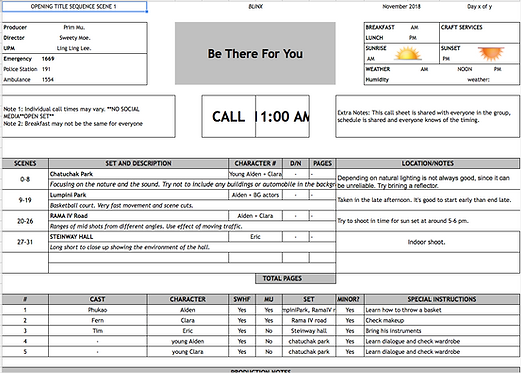521x373 pixels.
Task: Click the WEATHER label cell
Action: [x=378, y=69]
